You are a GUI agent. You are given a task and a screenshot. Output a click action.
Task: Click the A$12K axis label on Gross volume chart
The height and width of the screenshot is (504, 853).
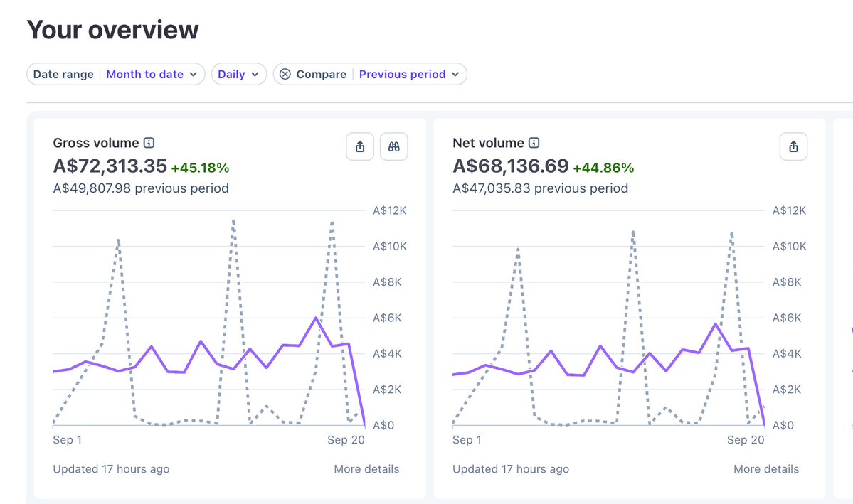390,210
